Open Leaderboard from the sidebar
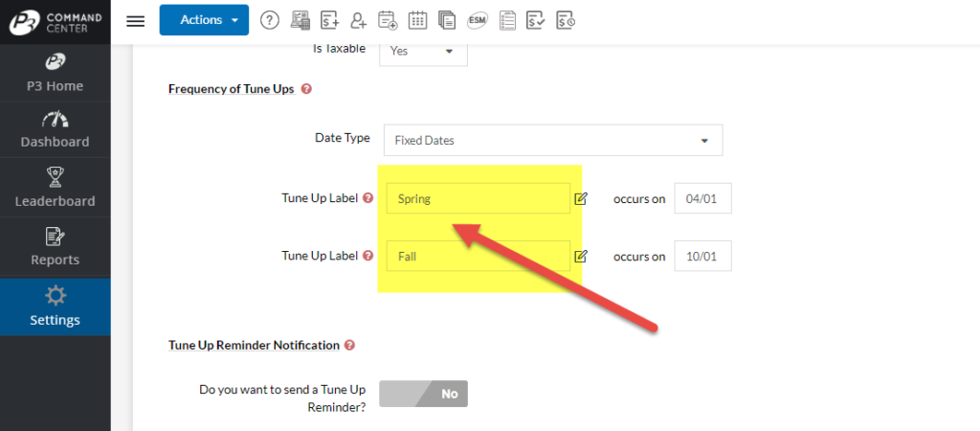 click(55, 188)
